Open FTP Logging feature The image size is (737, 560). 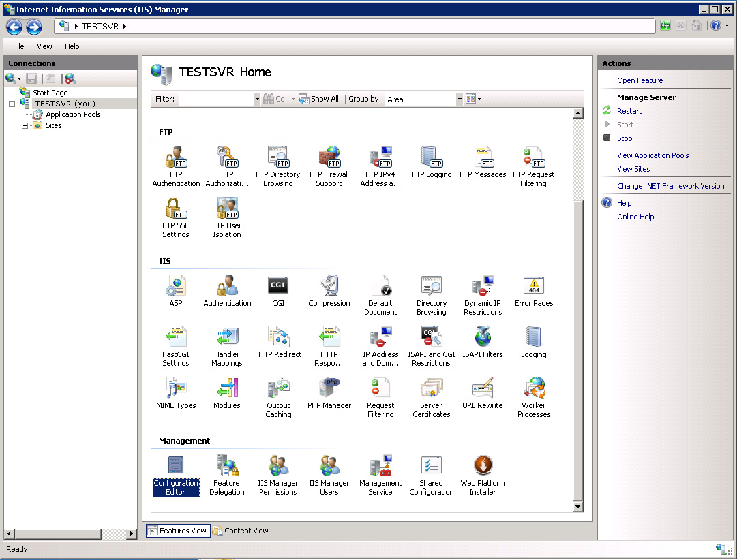(x=432, y=162)
